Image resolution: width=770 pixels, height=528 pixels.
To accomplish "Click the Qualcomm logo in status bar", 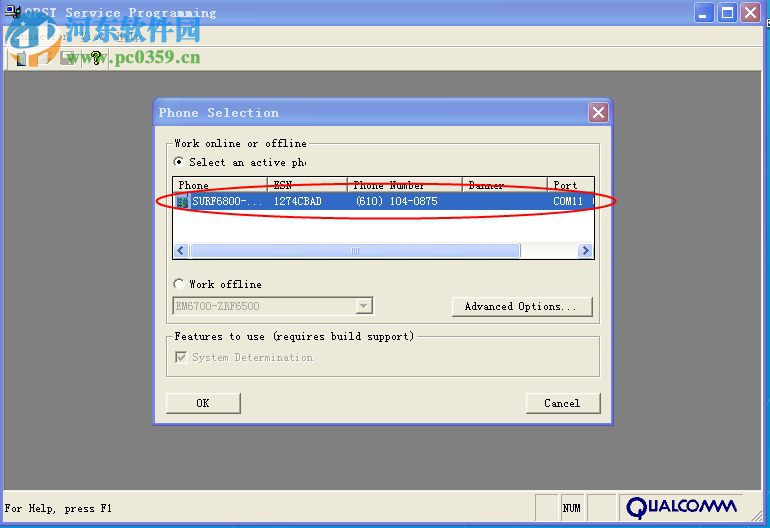I will pyautogui.click(x=682, y=507).
